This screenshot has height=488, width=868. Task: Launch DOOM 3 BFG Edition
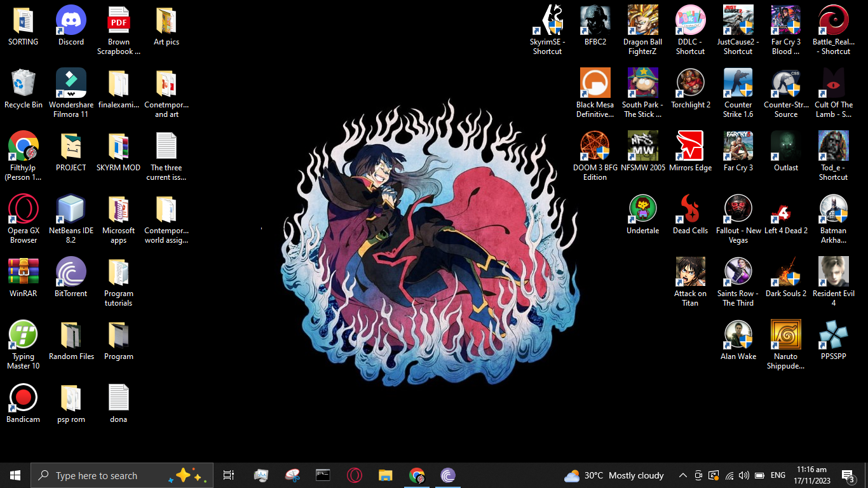tap(595, 156)
